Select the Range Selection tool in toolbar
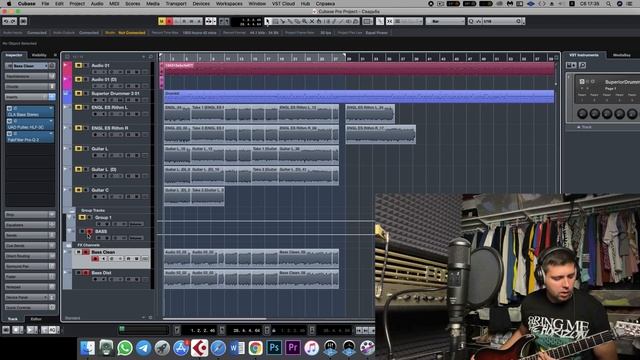Image resolution: width=640 pixels, height=360 pixels. click(275, 21)
